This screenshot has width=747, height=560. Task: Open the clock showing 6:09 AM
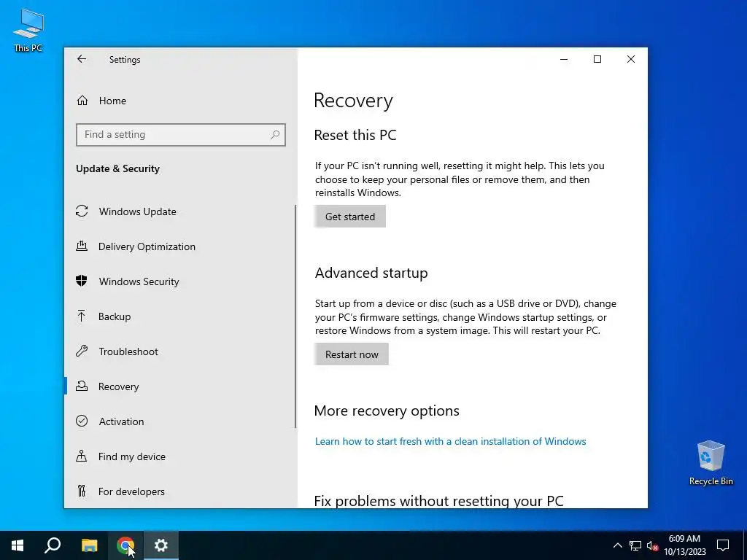(684, 545)
